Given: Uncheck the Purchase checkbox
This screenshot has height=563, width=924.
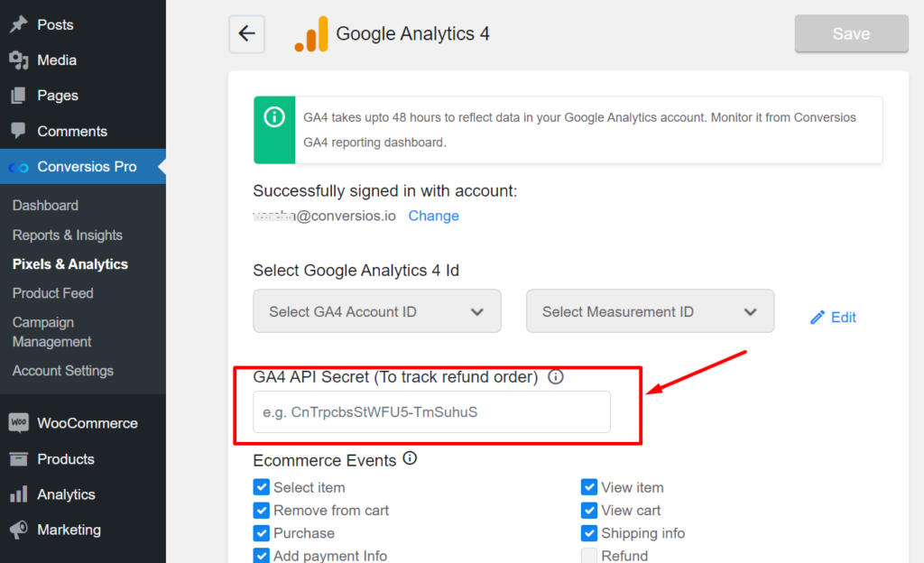Looking at the screenshot, I should (261, 533).
